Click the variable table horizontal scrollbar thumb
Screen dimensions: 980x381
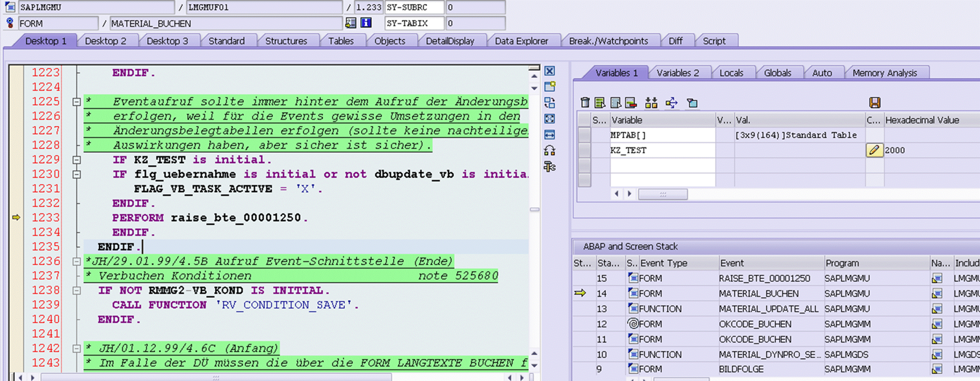pyautogui.click(x=663, y=194)
